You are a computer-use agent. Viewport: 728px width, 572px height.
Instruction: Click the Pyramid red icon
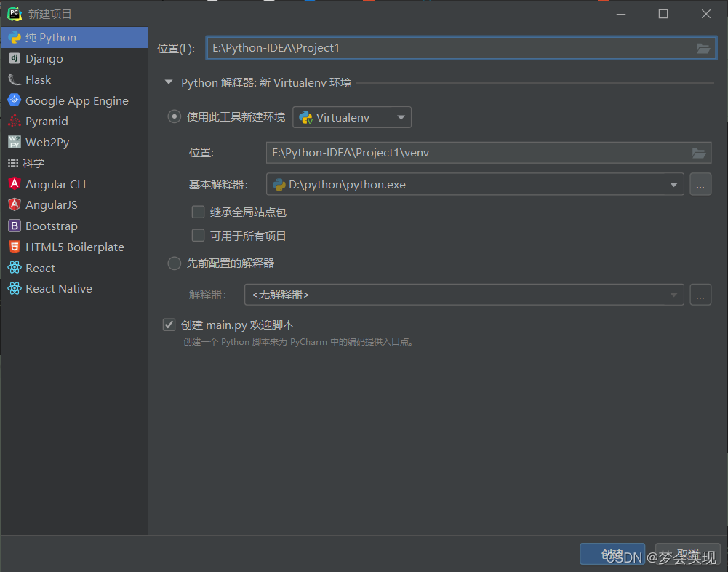pyautogui.click(x=15, y=121)
